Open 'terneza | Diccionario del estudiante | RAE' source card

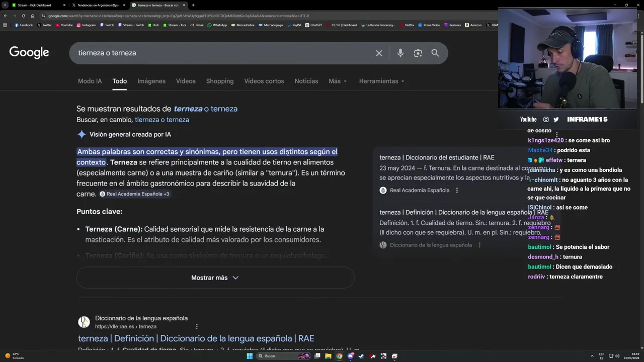[x=437, y=158]
